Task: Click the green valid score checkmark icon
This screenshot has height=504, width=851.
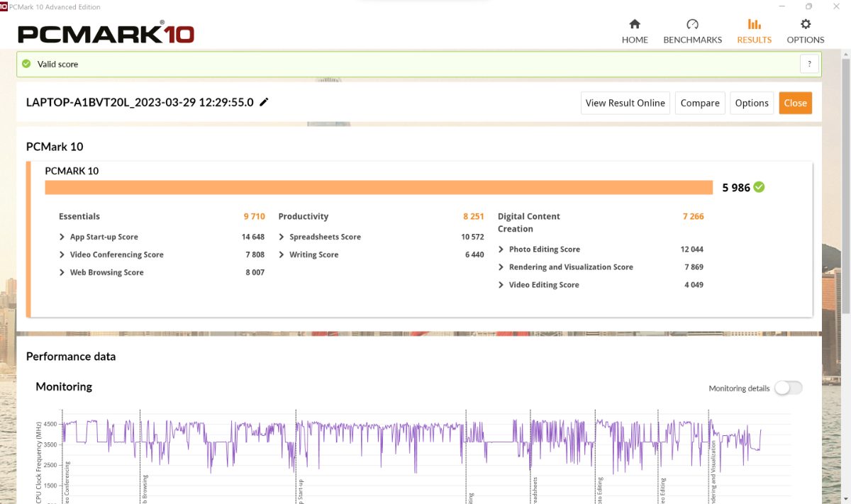Action: click(26, 64)
